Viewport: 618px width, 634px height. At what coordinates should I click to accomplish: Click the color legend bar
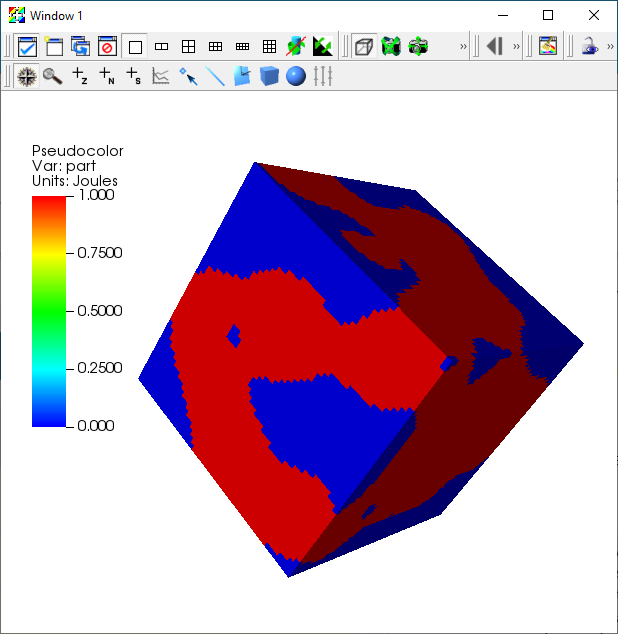[x=49, y=311]
